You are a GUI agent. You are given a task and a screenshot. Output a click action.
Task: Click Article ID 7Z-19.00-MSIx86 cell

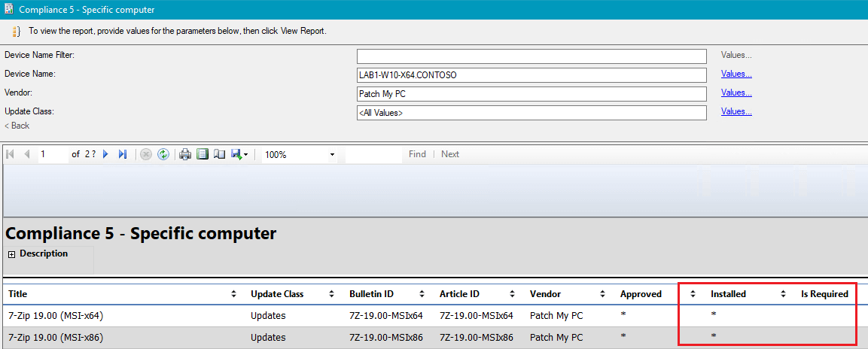476,337
